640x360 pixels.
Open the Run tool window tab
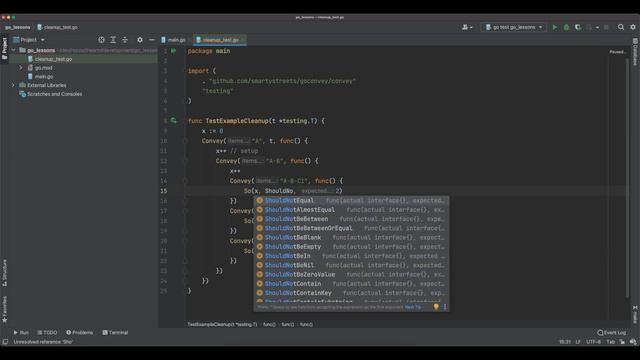point(21,333)
